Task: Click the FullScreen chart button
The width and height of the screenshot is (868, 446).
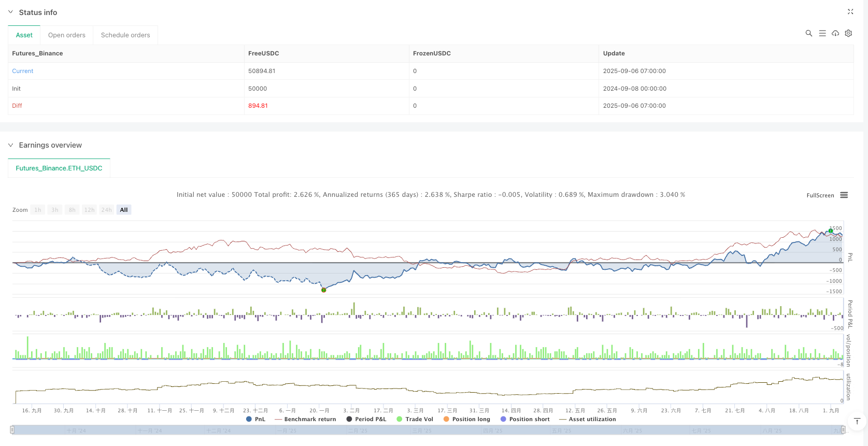Action: (x=820, y=195)
